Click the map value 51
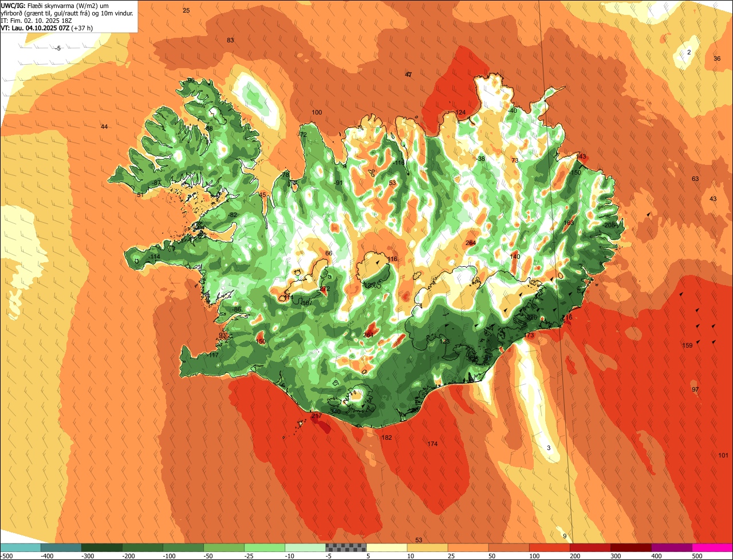733x560 pixels. pos(140,195)
